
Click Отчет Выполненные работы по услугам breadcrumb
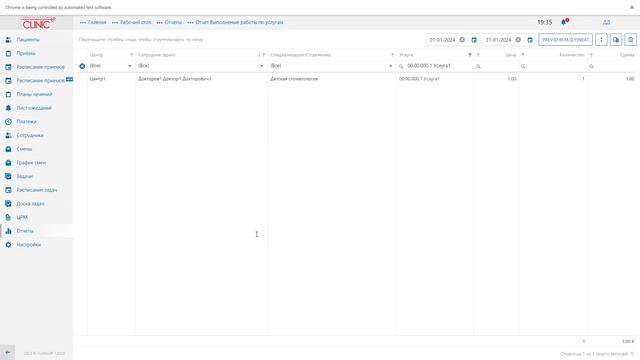(239, 22)
